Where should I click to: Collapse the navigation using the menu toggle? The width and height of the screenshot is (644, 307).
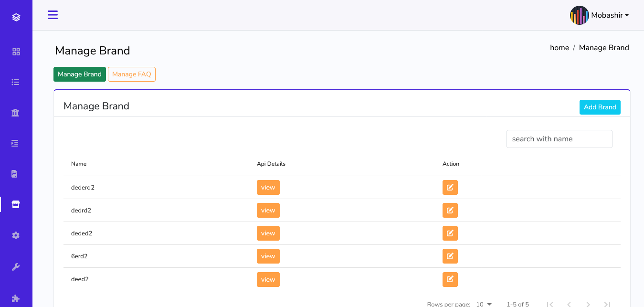click(x=53, y=15)
